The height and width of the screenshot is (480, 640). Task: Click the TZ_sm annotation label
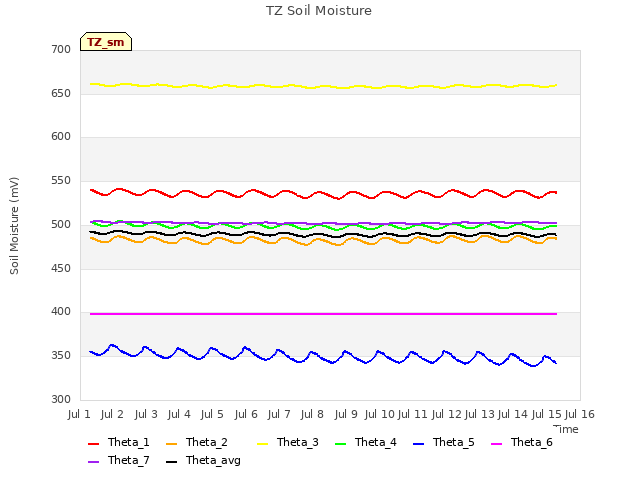tap(106, 42)
